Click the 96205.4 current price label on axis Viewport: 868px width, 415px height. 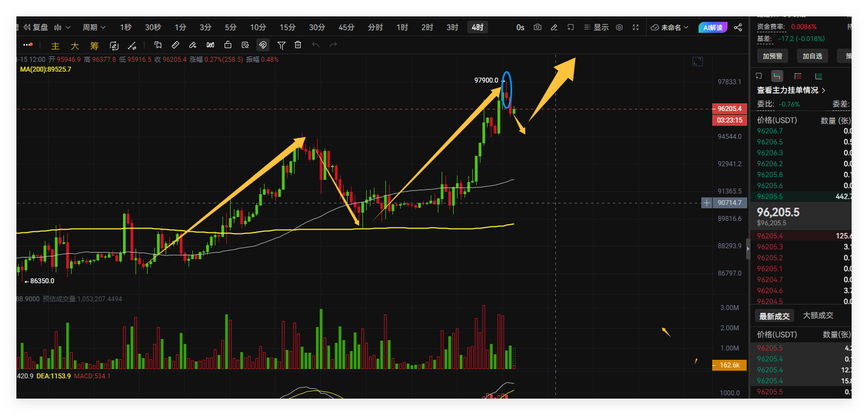click(729, 109)
